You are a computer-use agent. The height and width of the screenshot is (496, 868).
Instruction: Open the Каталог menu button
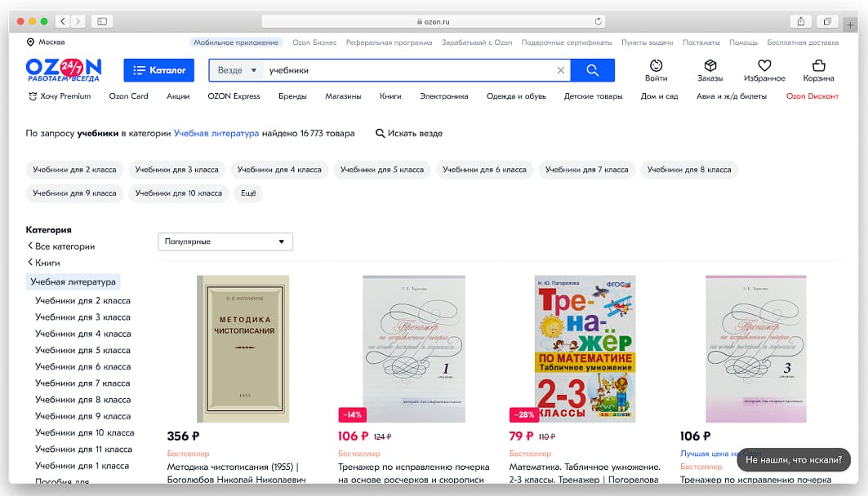(159, 70)
